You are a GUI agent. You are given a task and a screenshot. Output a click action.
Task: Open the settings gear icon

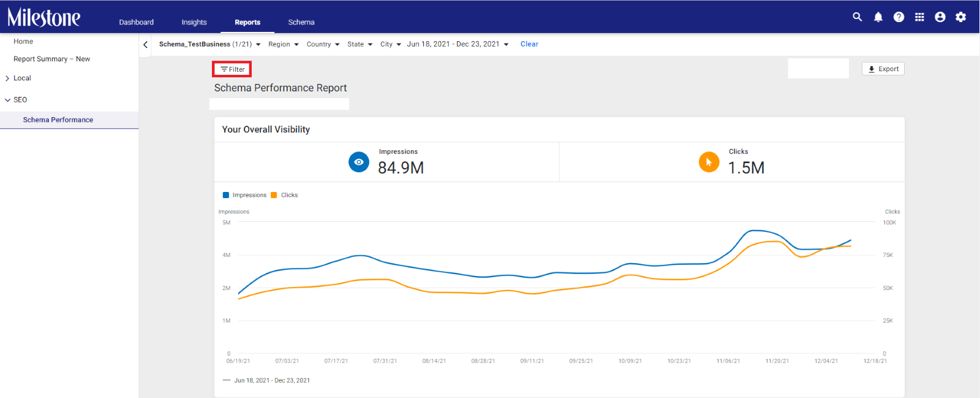961,17
